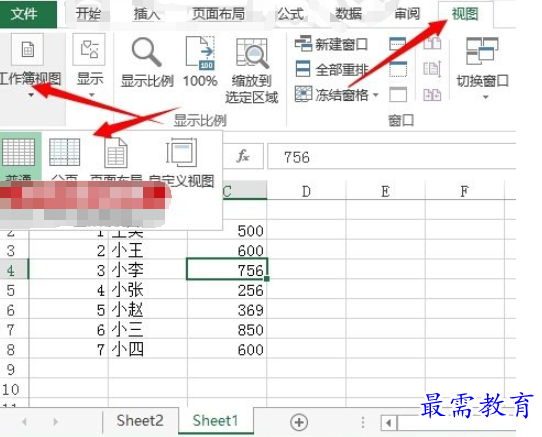Click the cell containing 小三
Viewport: 542px width, 437px height.
(148, 329)
